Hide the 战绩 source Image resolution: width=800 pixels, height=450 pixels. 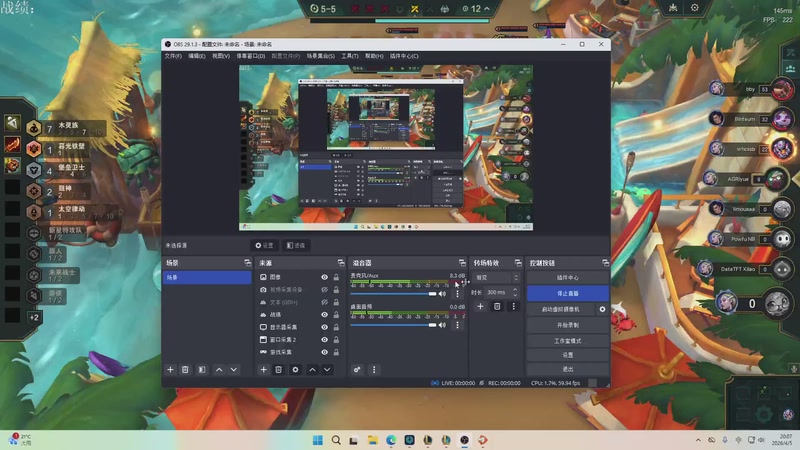[324, 315]
